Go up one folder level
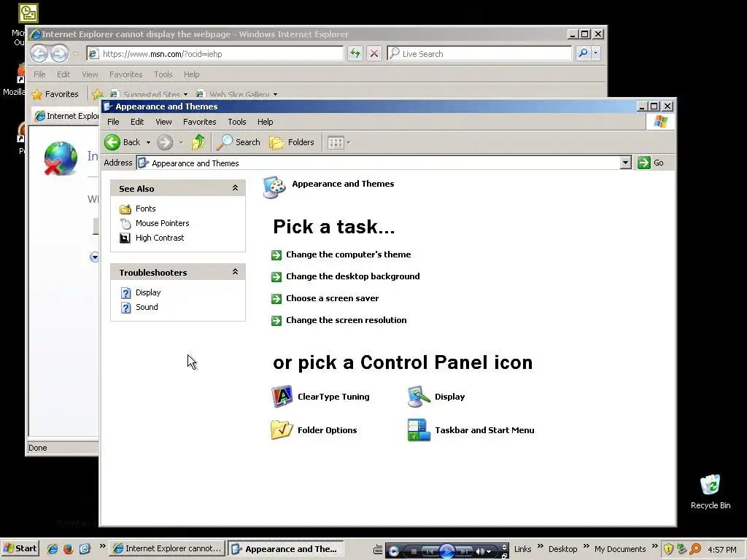The height and width of the screenshot is (560, 747). point(198,142)
